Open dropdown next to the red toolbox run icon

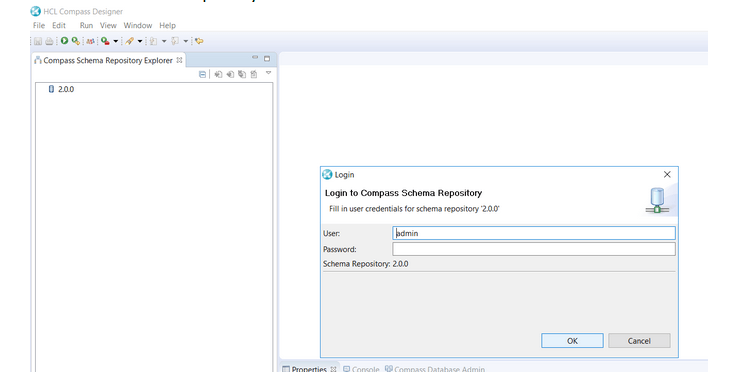point(115,41)
